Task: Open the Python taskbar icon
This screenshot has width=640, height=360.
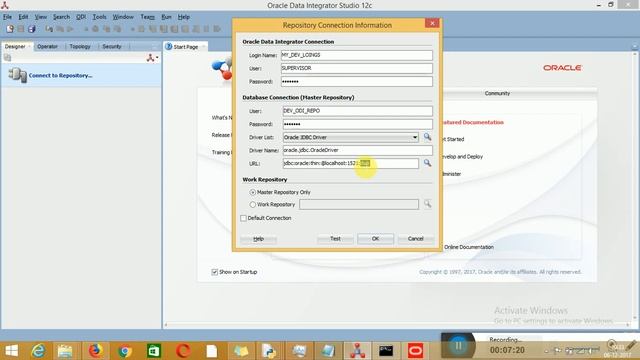Action: [269, 351]
